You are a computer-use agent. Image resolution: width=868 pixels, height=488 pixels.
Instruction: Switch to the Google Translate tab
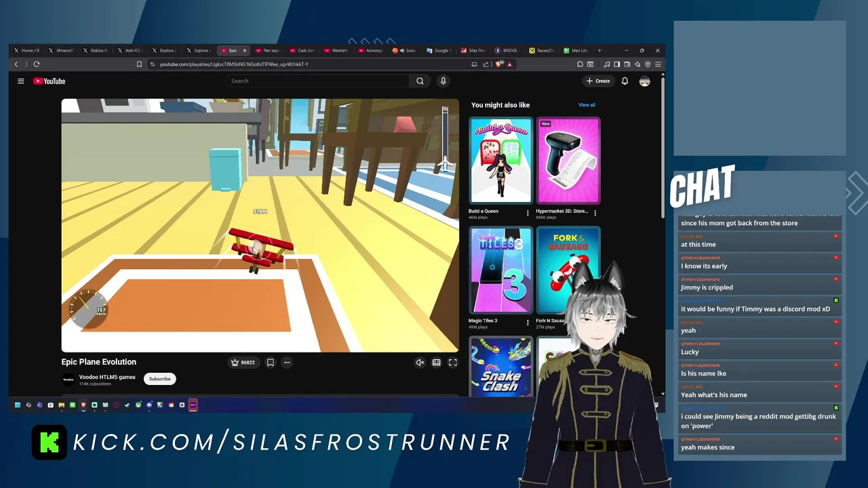(x=439, y=50)
